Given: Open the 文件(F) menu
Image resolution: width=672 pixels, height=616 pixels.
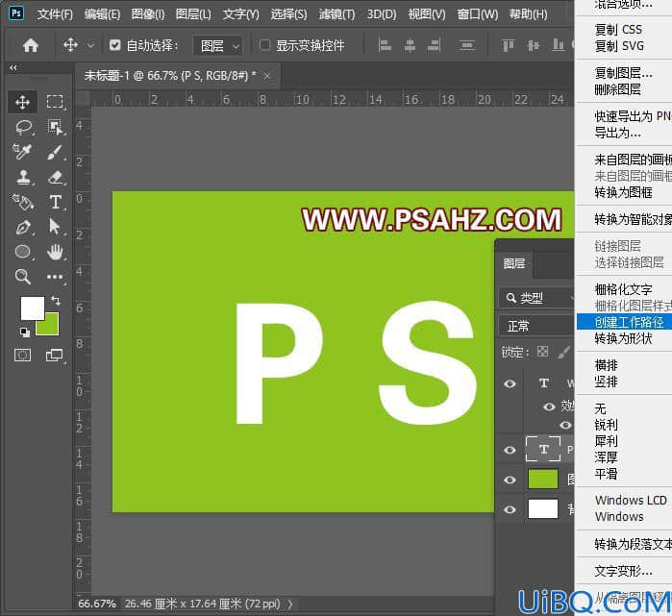Looking at the screenshot, I should [x=55, y=14].
